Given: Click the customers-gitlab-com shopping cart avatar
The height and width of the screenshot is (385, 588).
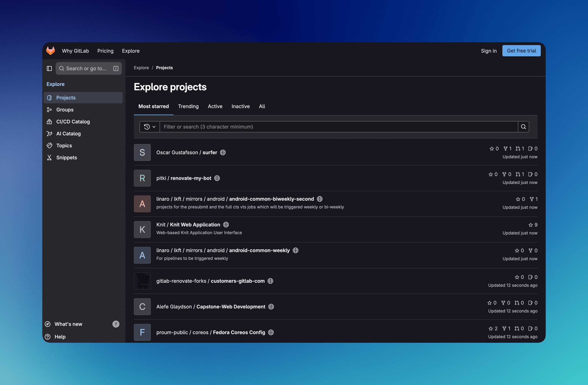Looking at the screenshot, I should [142, 281].
